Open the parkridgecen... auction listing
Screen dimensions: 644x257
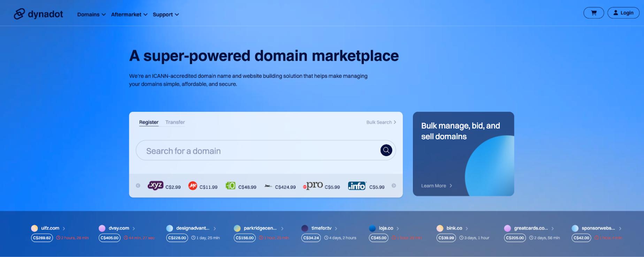260,228
